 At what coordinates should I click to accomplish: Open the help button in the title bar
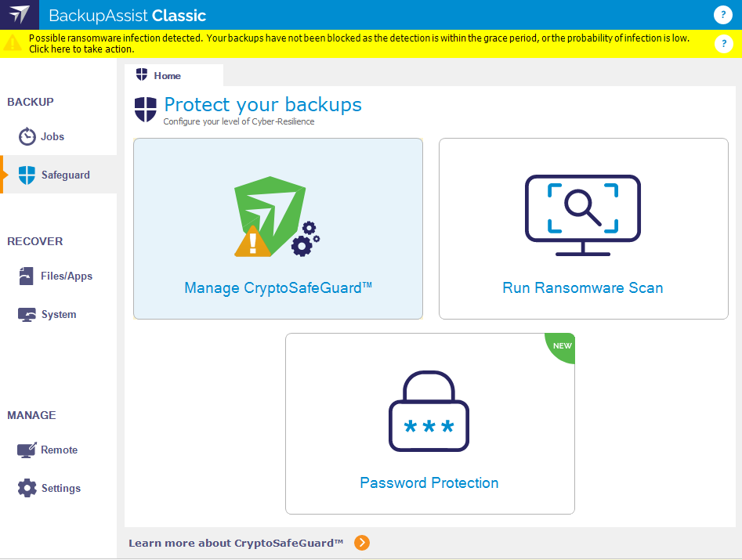722,15
